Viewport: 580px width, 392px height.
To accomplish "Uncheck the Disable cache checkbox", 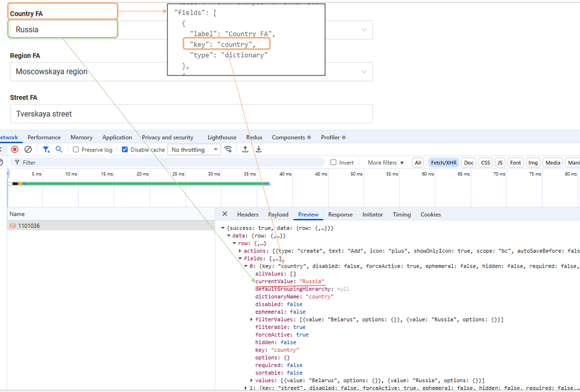I will [125, 150].
